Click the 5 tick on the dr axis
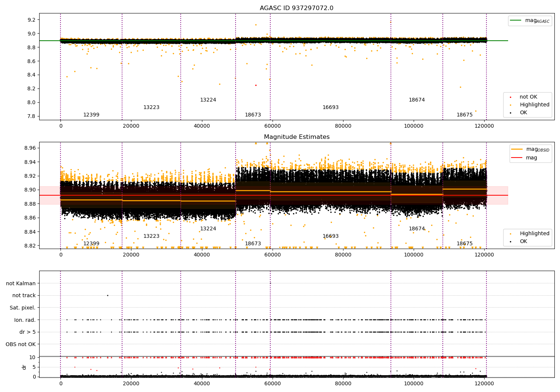Image resolution: width=560 pixels, height=392 pixels. click(x=34, y=367)
